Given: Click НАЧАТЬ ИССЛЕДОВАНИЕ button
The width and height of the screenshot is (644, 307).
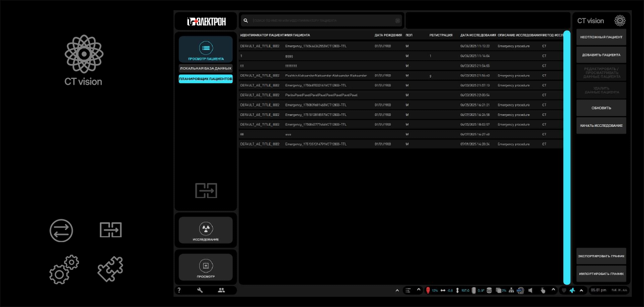Looking at the screenshot, I should tap(601, 125).
